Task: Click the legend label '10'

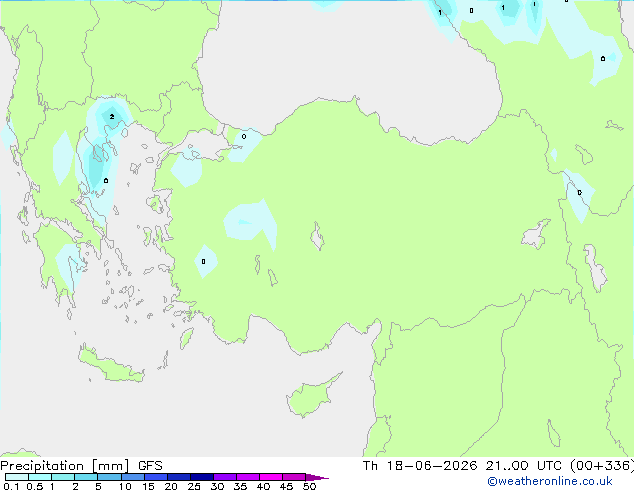Action: [125, 486]
